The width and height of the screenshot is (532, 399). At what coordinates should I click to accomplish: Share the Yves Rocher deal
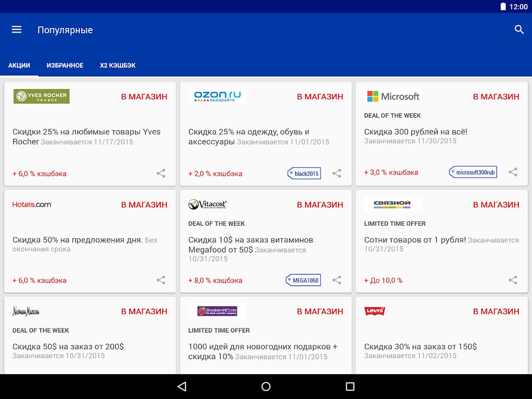pos(161,173)
